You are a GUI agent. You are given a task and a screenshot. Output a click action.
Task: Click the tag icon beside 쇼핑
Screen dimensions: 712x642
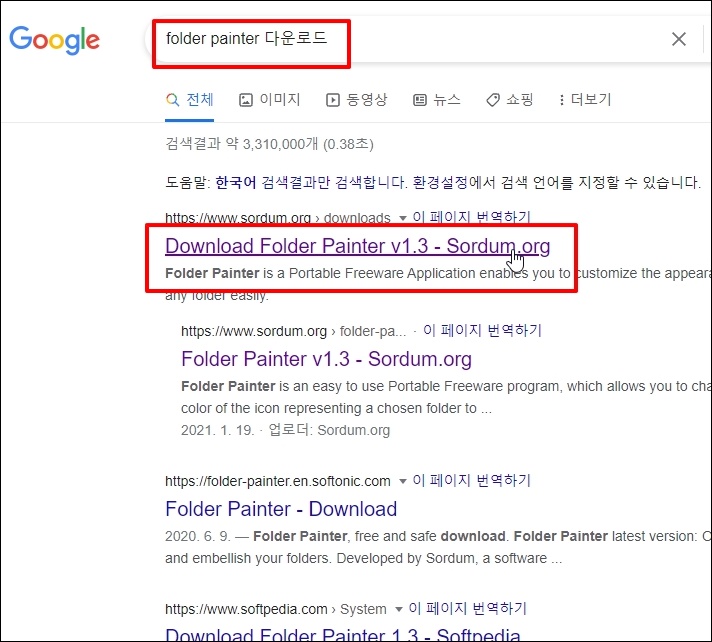(x=493, y=100)
